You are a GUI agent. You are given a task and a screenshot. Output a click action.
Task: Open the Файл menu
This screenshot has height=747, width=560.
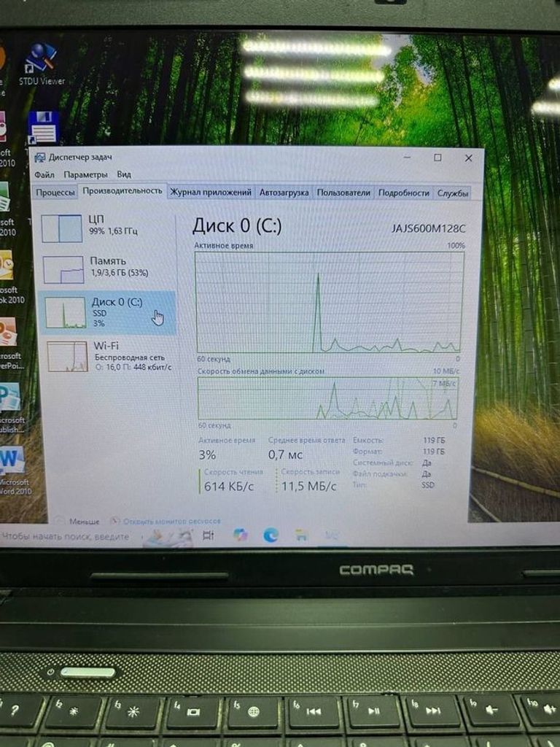click(x=44, y=175)
